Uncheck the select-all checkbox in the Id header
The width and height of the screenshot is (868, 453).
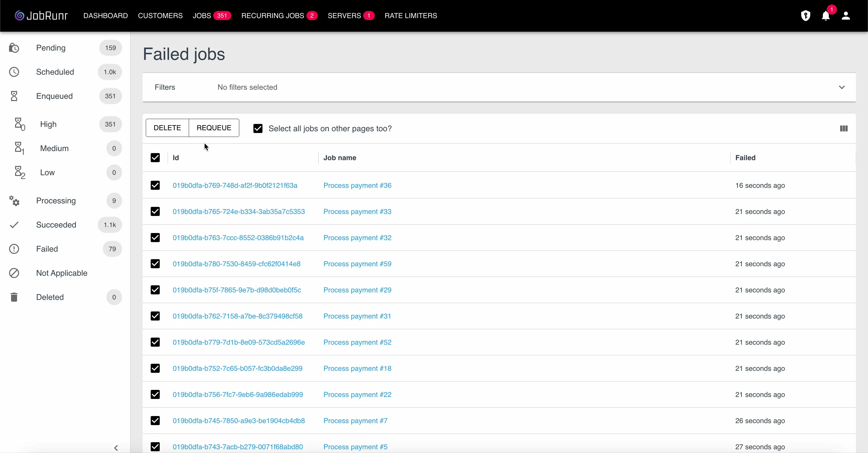point(155,158)
